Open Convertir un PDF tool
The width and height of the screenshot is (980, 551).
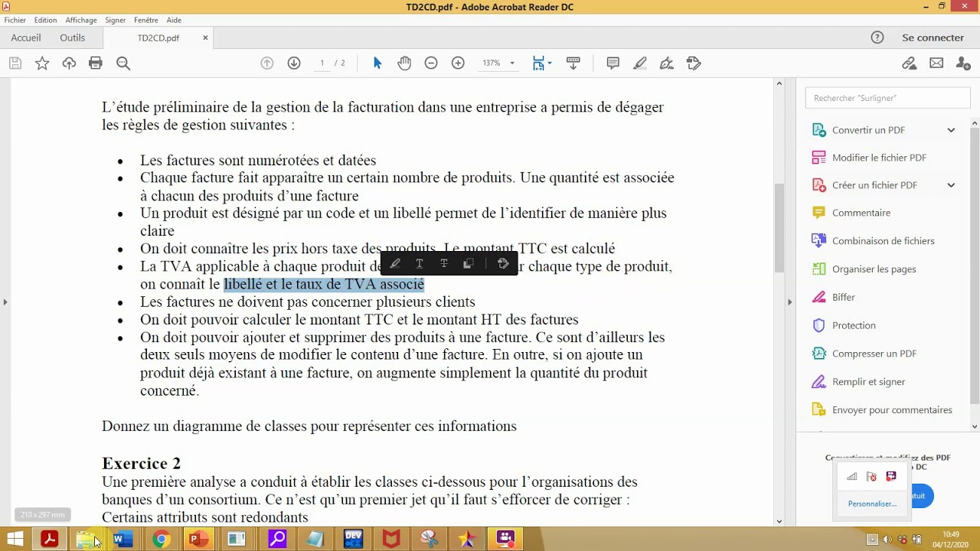tap(868, 130)
